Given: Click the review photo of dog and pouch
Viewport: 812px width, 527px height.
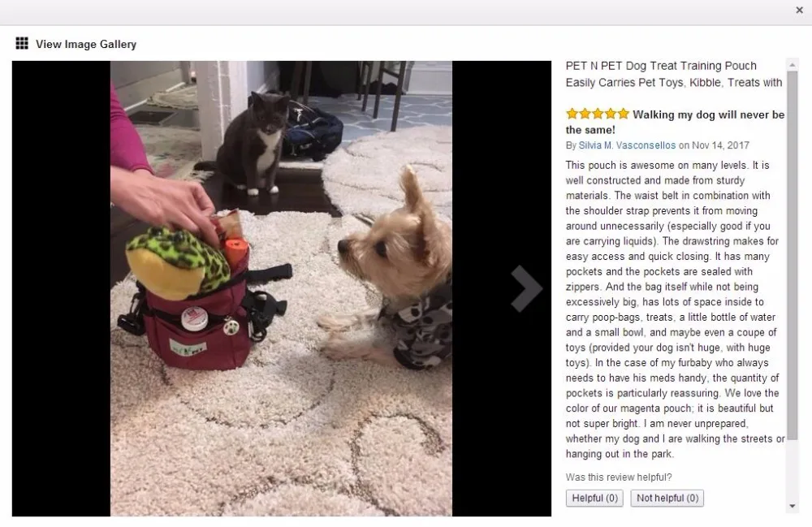Looking at the screenshot, I should 281,288.
